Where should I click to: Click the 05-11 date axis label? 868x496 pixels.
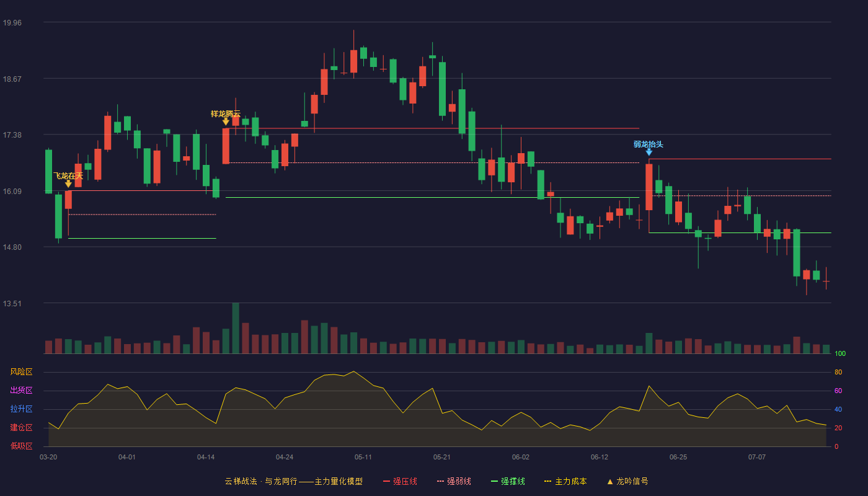pos(363,457)
